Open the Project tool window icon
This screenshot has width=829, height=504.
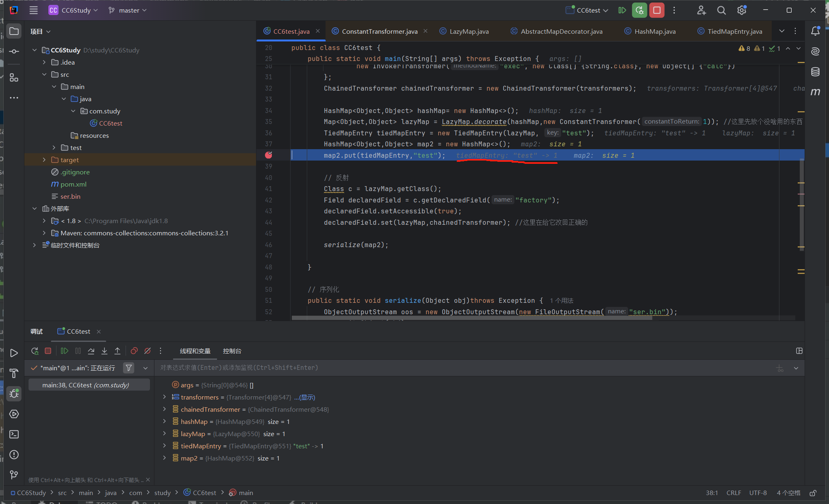coord(14,31)
